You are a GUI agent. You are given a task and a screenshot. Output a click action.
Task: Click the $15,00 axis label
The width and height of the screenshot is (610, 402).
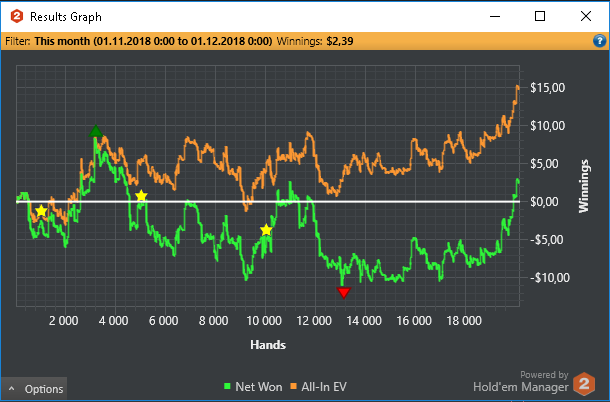pyautogui.click(x=548, y=88)
